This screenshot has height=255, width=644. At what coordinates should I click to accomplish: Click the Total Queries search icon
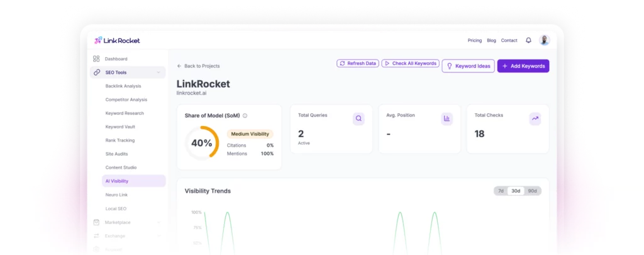pyautogui.click(x=358, y=118)
